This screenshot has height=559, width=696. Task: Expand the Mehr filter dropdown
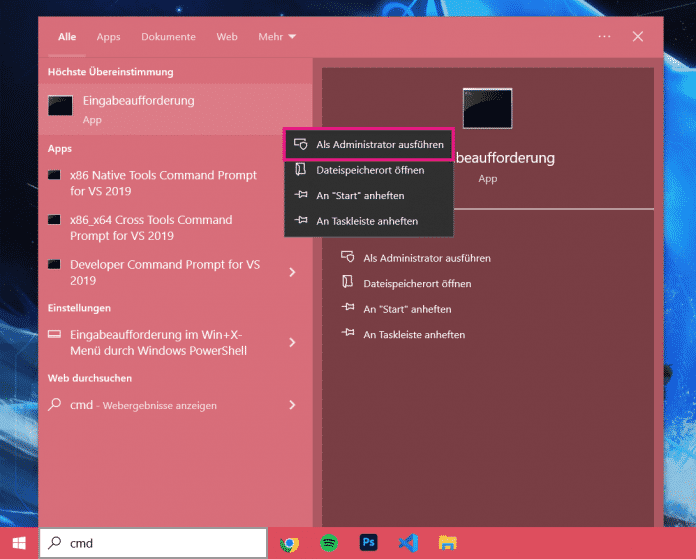[x=277, y=37]
